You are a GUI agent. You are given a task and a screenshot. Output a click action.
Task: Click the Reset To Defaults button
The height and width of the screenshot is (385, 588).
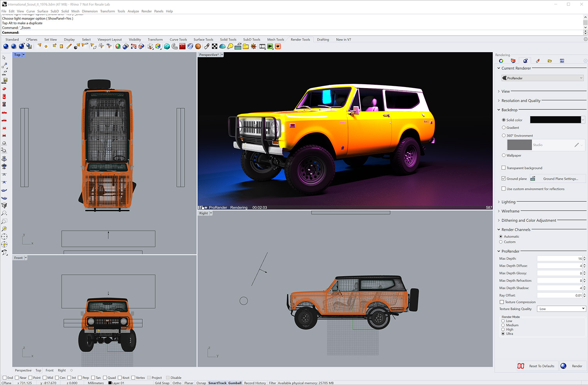(x=541, y=366)
